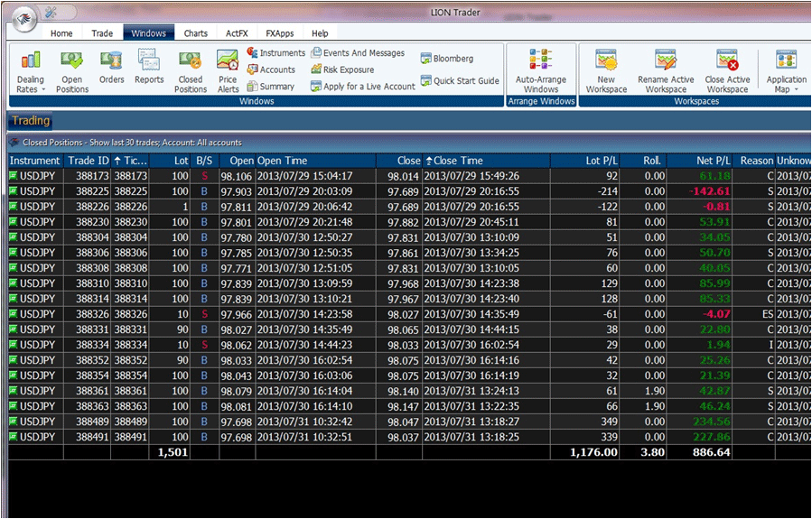Click the roll value 1.90 for trade 388361
812x519 pixels.
[643, 391]
